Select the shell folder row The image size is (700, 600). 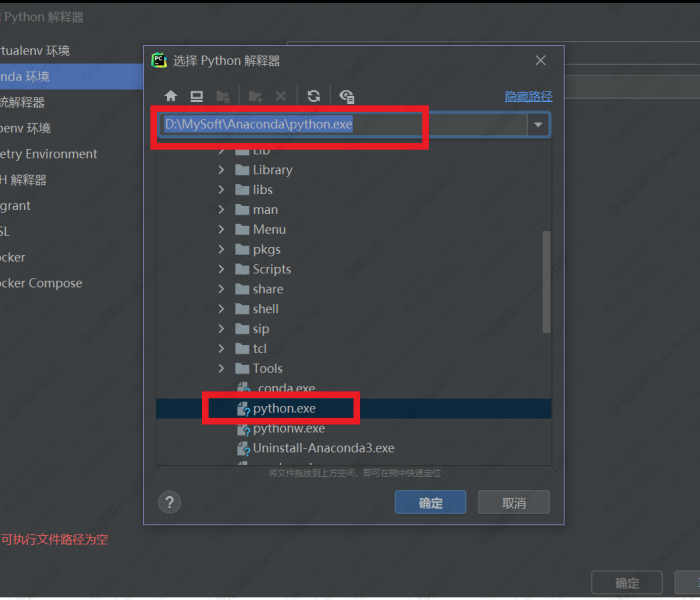[354, 308]
